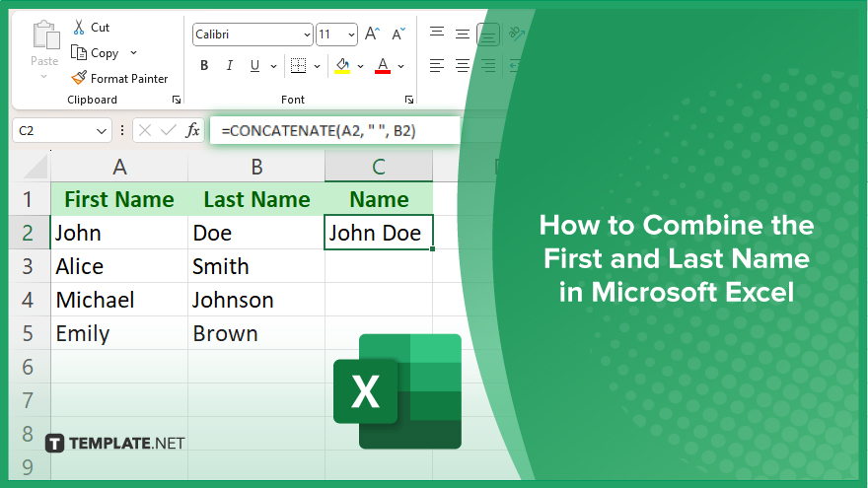Click the Name header cell
Viewport: 868px width, 488px height.
tap(379, 199)
